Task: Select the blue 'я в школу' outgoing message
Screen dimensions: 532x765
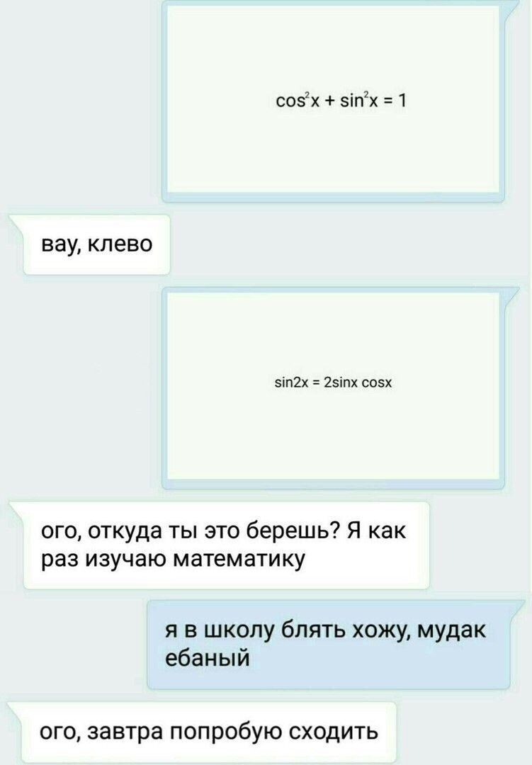Action: 329,645
